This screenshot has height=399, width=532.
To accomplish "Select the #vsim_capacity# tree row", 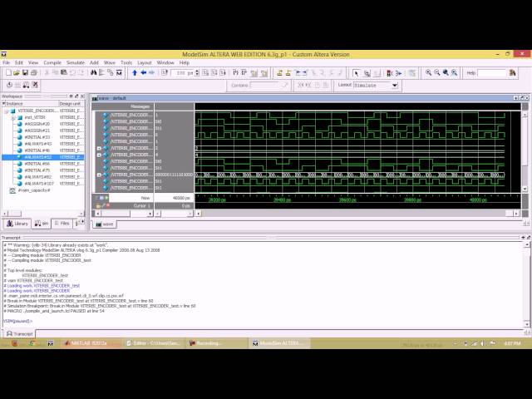I will pos(34,190).
